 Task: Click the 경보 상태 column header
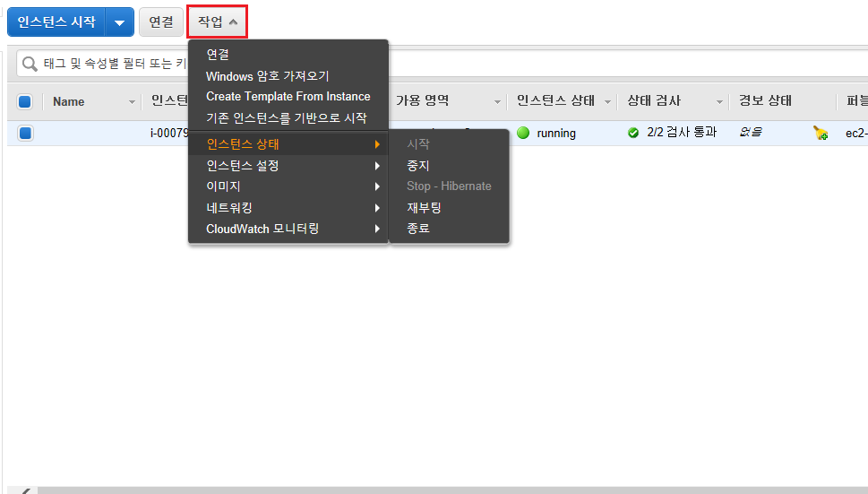click(x=765, y=100)
